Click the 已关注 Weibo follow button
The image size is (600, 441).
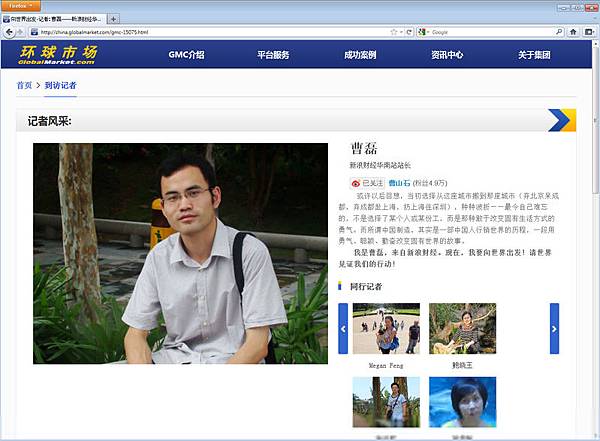point(367,183)
